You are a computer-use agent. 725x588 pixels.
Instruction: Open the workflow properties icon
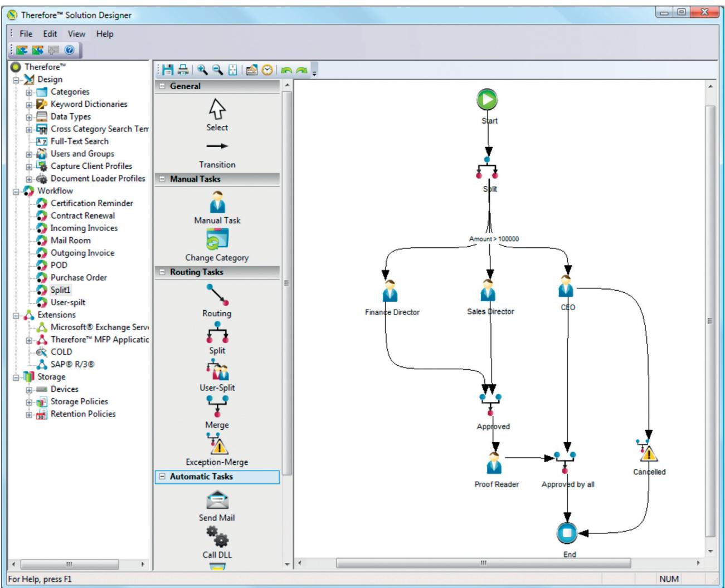(252, 70)
